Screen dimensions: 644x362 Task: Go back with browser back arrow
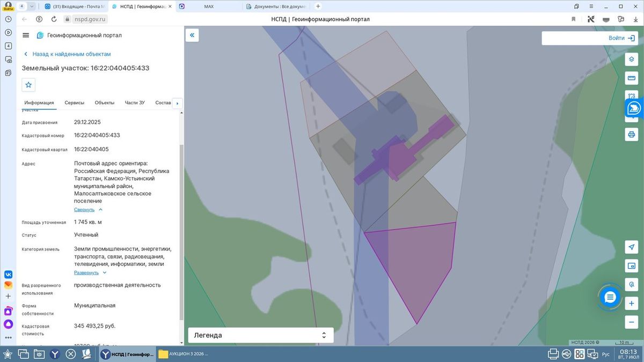(25, 19)
